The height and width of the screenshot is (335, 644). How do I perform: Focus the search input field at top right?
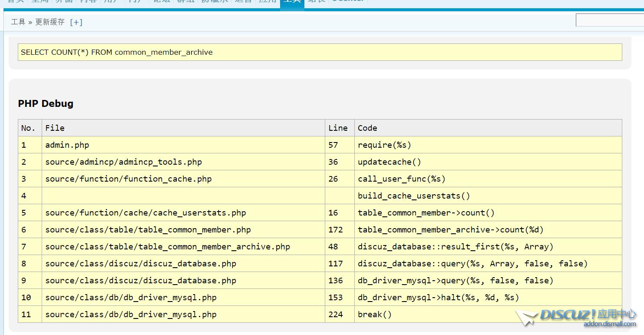[610, 20]
